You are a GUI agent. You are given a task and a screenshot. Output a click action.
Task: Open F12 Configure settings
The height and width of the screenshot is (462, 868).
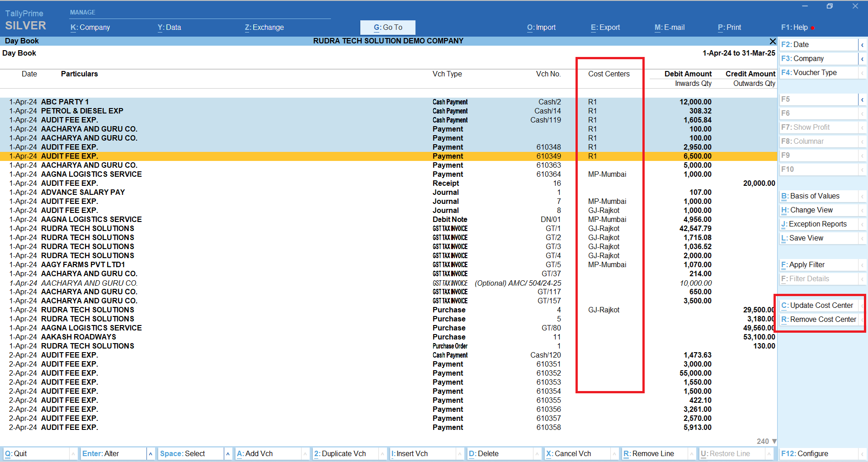point(805,453)
